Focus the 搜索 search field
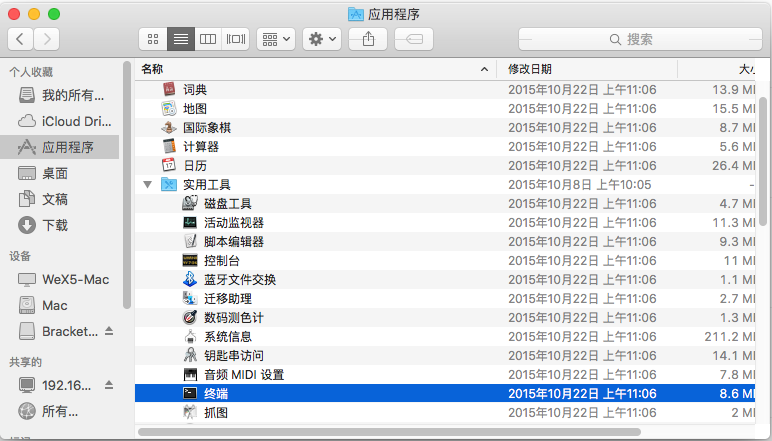 pyautogui.click(x=640, y=39)
